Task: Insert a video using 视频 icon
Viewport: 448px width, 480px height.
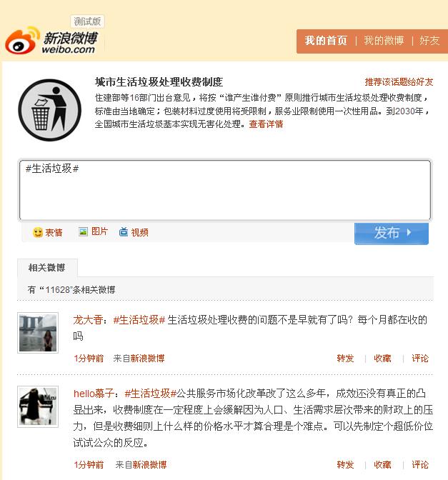Action: (x=124, y=232)
